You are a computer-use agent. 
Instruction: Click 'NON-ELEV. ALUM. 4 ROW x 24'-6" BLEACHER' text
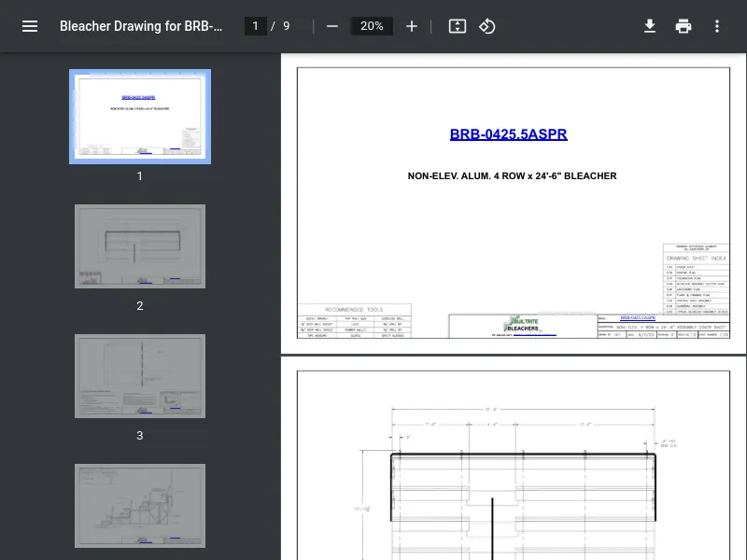tap(512, 176)
